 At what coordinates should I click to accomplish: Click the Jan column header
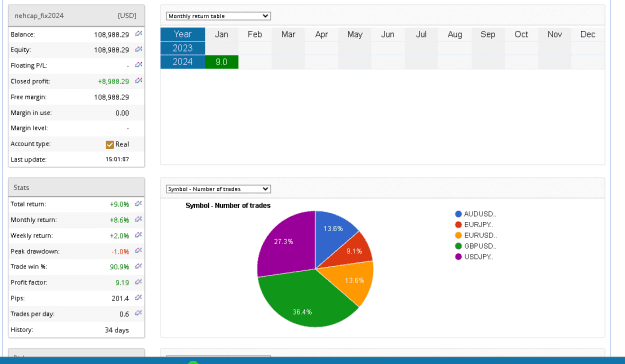[222, 34]
